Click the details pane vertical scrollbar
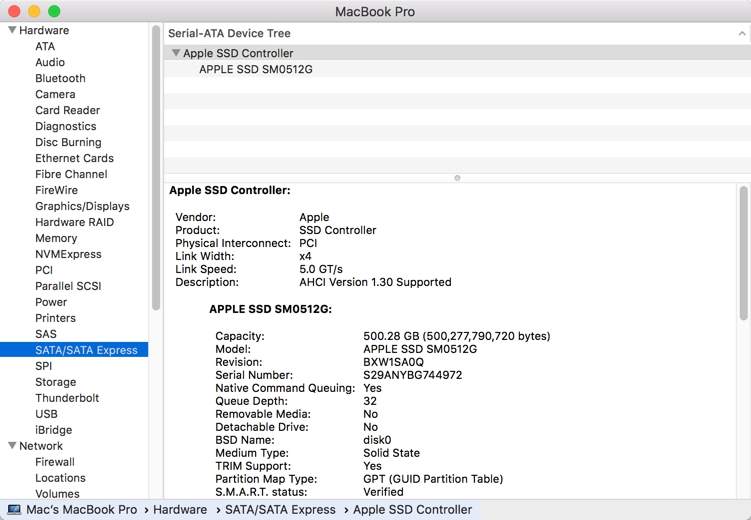 pos(743,250)
